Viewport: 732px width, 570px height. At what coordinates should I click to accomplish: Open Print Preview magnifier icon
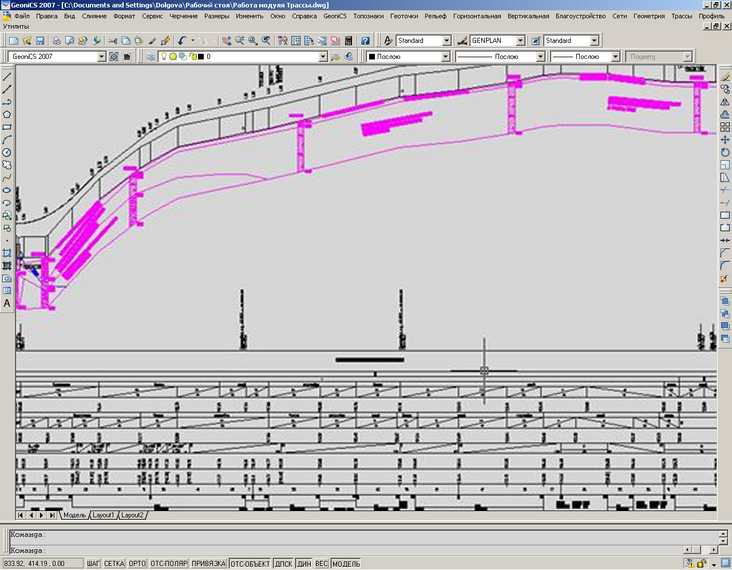tap(69, 41)
